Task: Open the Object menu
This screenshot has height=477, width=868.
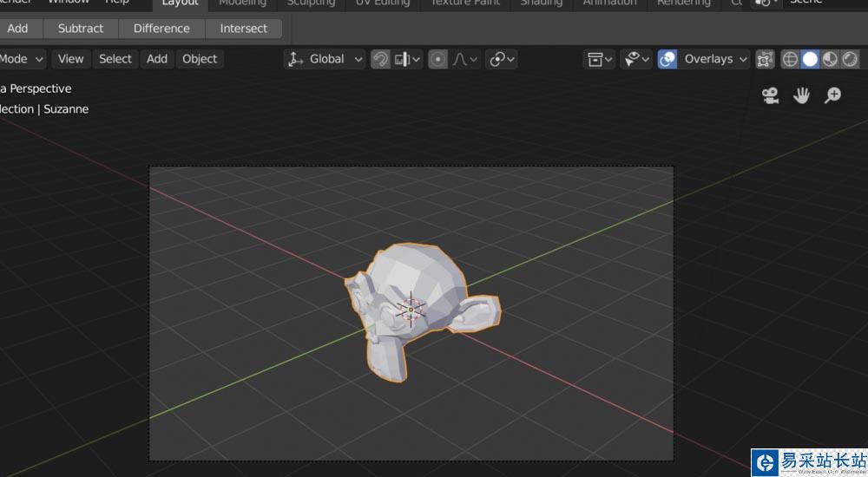Action: click(x=200, y=59)
